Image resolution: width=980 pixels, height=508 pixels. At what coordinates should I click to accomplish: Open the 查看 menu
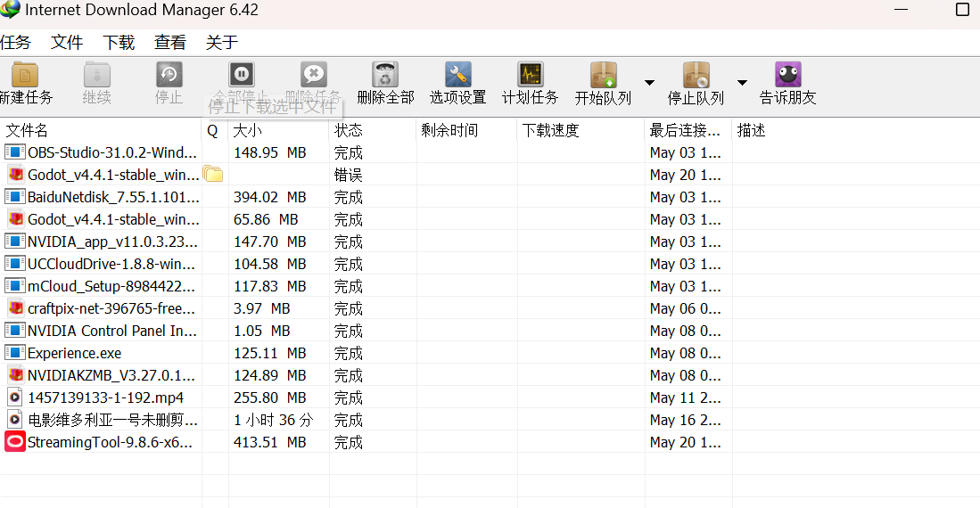coord(170,43)
